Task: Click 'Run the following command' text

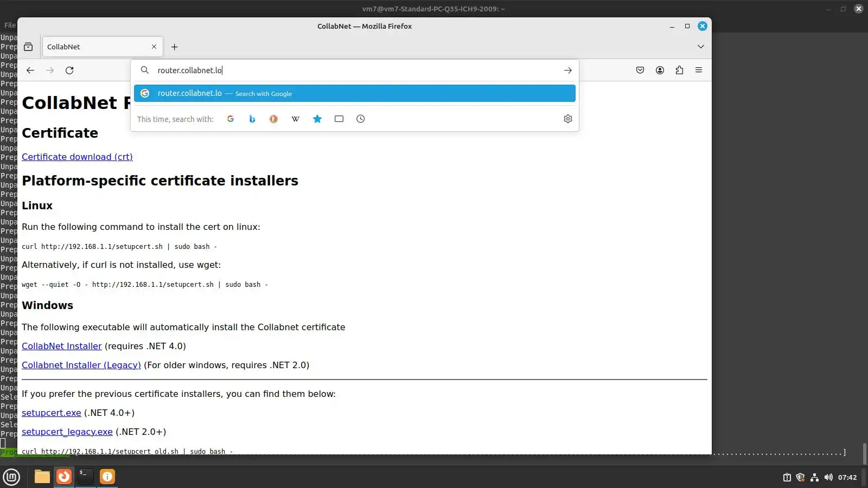Action: [141, 227]
